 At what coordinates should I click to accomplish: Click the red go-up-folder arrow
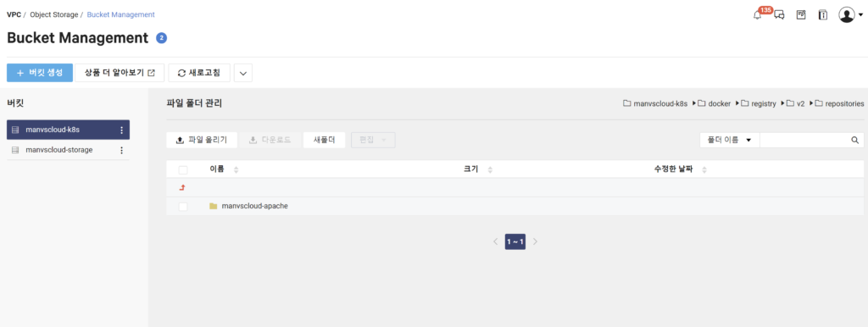pos(182,187)
